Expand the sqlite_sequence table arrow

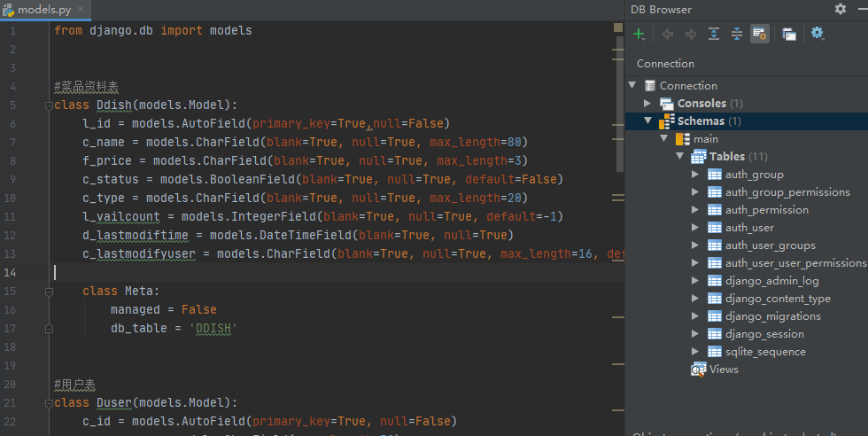click(695, 351)
